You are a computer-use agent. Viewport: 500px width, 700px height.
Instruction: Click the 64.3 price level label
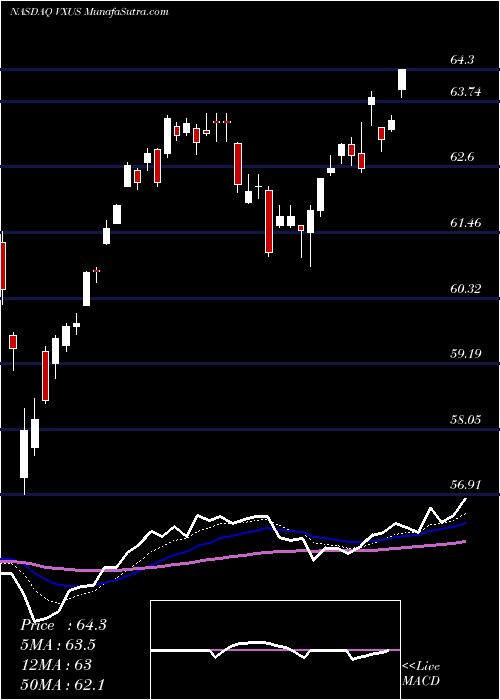(x=464, y=59)
